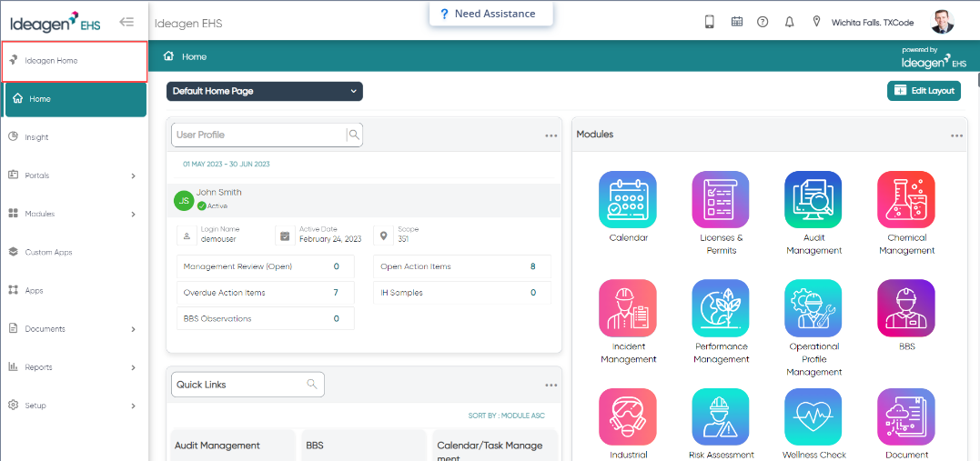Click the Active Date February 24, 2023
Screen dimensions: 980x461
point(330,238)
